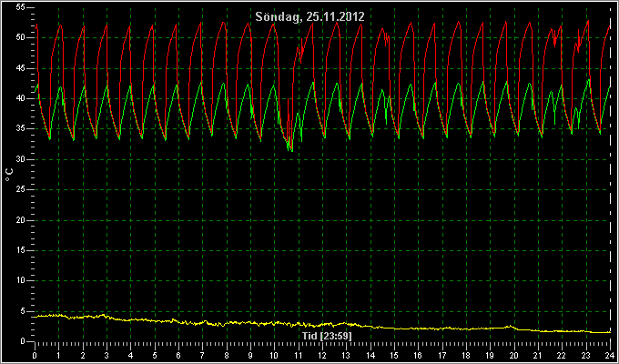The width and height of the screenshot is (619, 364).
Task: Click the 45 value on temperature axis
Action: [x=21, y=68]
